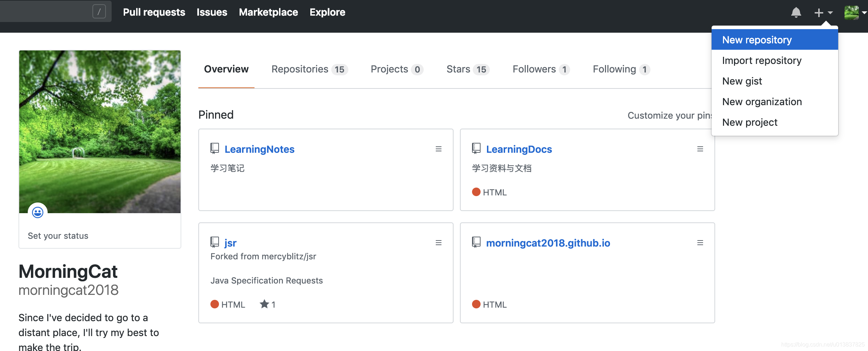
Task: Open the jsr repository link
Action: tap(230, 243)
